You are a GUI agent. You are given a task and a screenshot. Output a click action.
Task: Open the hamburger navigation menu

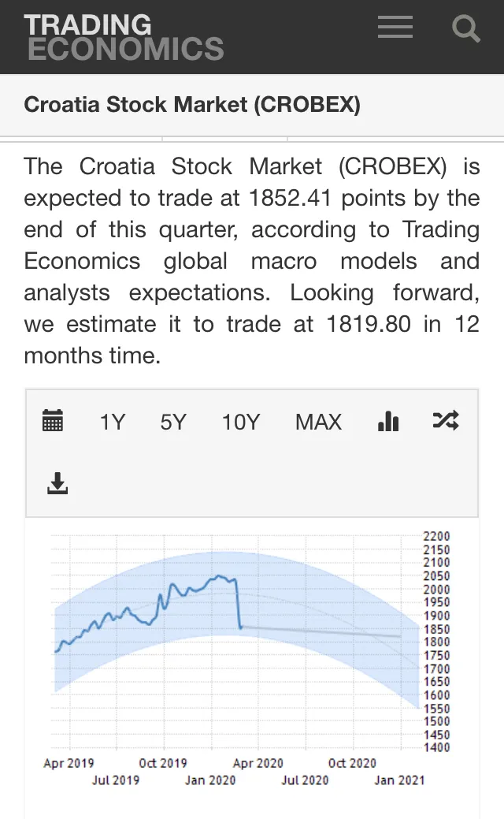coord(395,28)
